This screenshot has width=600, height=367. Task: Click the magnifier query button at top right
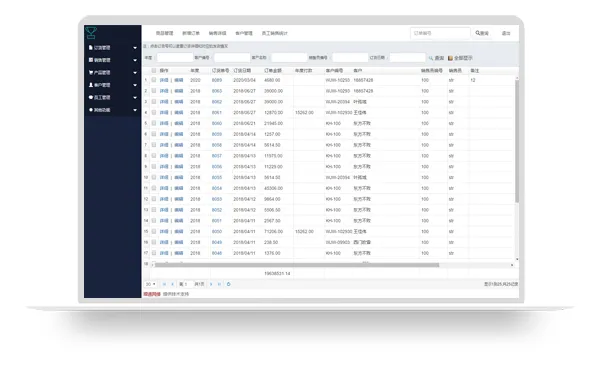[x=482, y=33]
